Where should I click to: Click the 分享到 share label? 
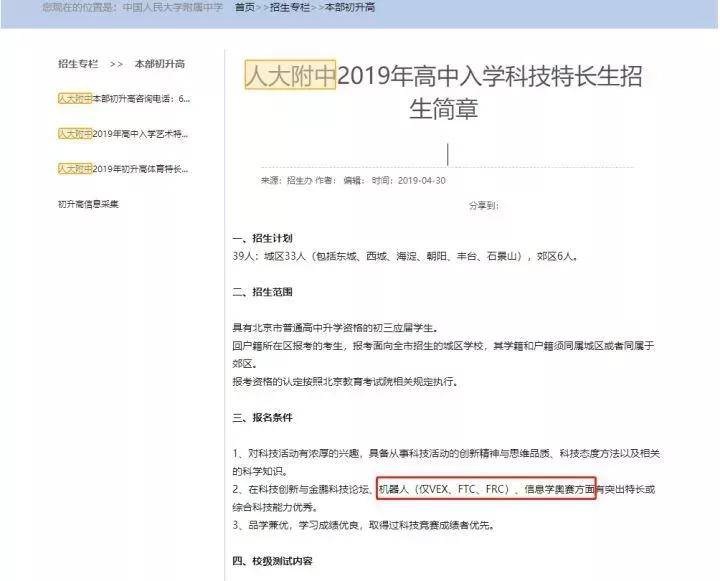click(x=484, y=205)
